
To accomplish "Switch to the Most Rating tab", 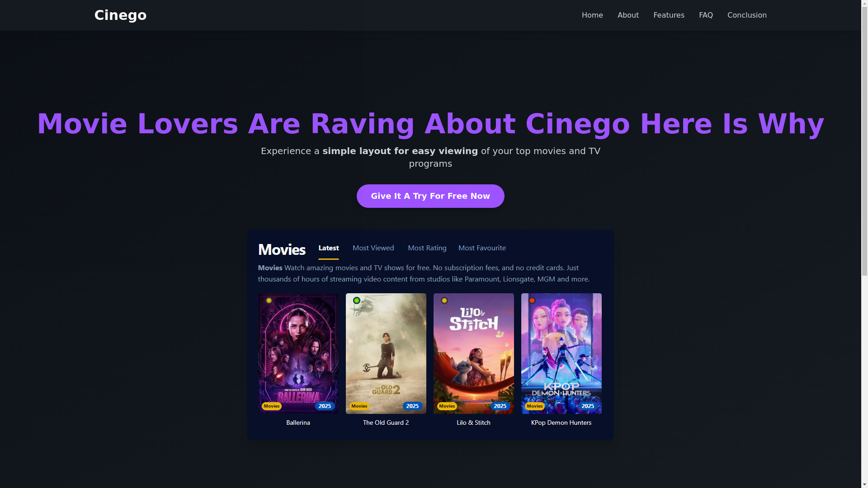I will click(427, 248).
